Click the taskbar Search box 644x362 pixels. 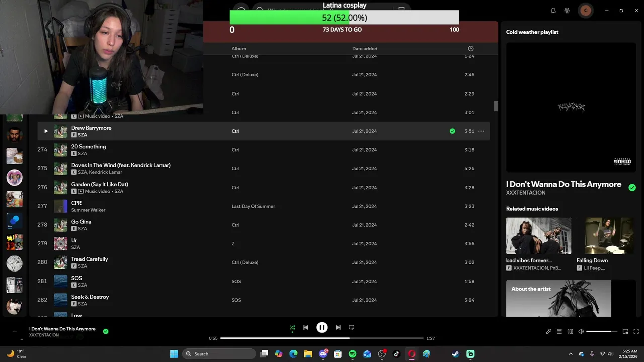218,354
